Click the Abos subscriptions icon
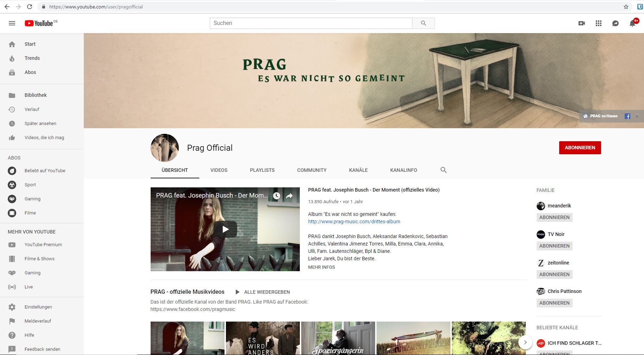This screenshot has height=355, width=644. [x=12, y=72]
